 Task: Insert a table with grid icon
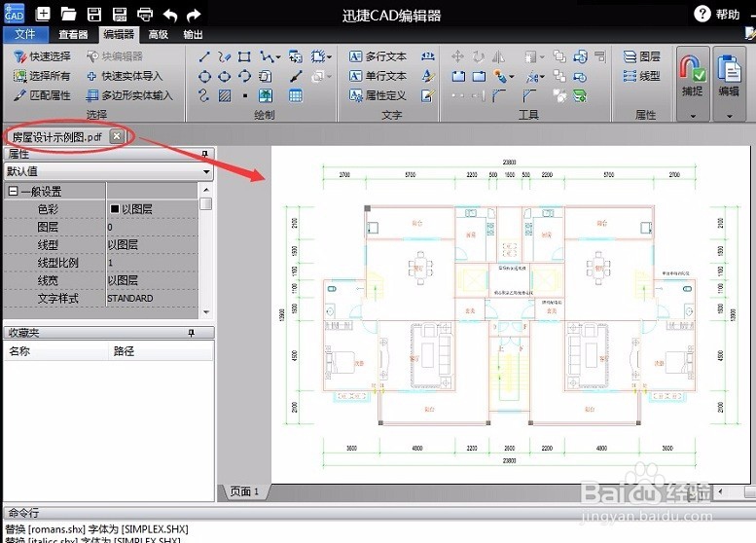[x=296, y=95]
